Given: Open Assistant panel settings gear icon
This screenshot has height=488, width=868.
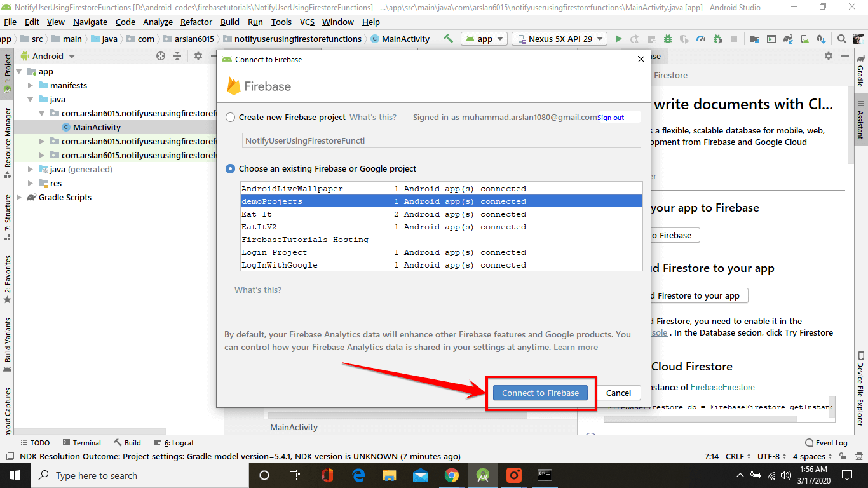Looking at the screenshot, I should [x=829, y=56].
